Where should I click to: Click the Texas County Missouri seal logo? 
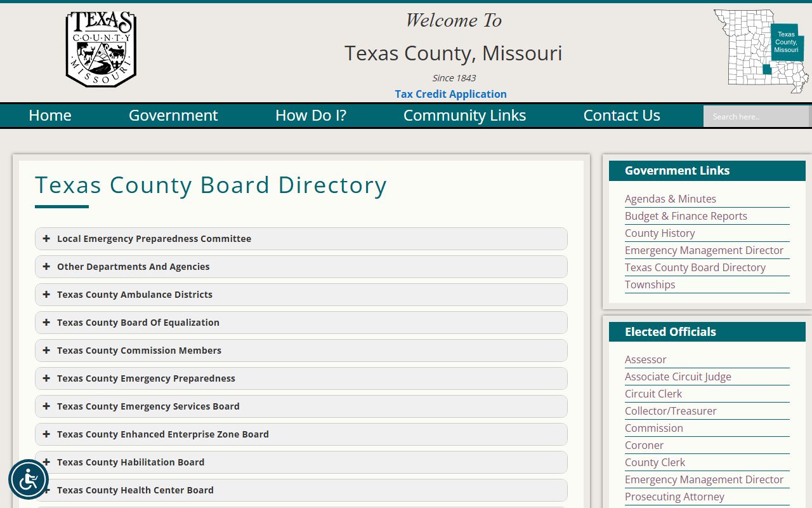tap(101, 49)
